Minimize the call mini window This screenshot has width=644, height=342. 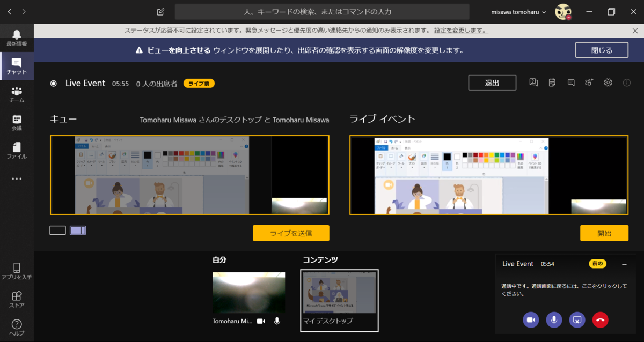[624, 264]
